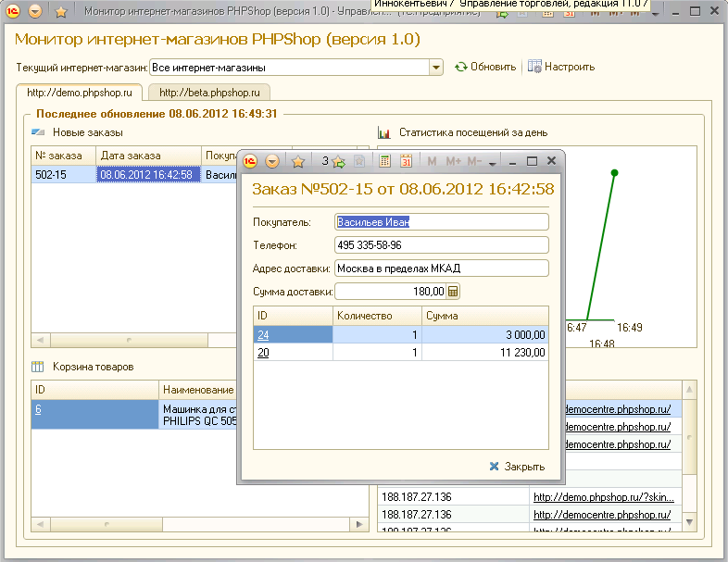The width and height of the screenshot is (728, 562).
Task: Click cart table horizontal scrollbar left arrow
Action: [41, 524]
